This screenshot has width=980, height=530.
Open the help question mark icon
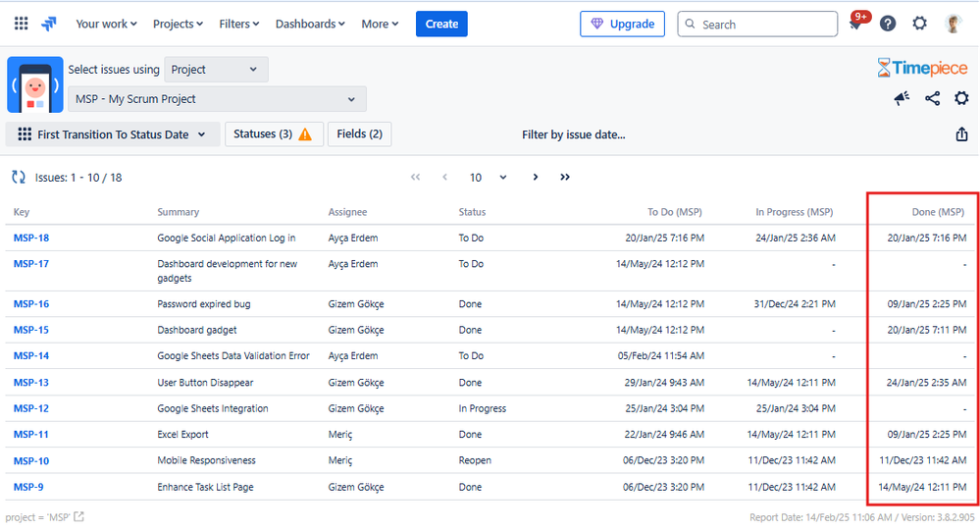coord(888,24)
